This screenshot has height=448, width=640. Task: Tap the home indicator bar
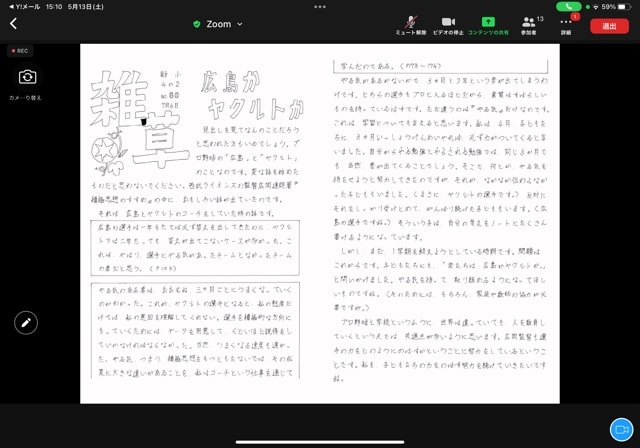point(320,442)
